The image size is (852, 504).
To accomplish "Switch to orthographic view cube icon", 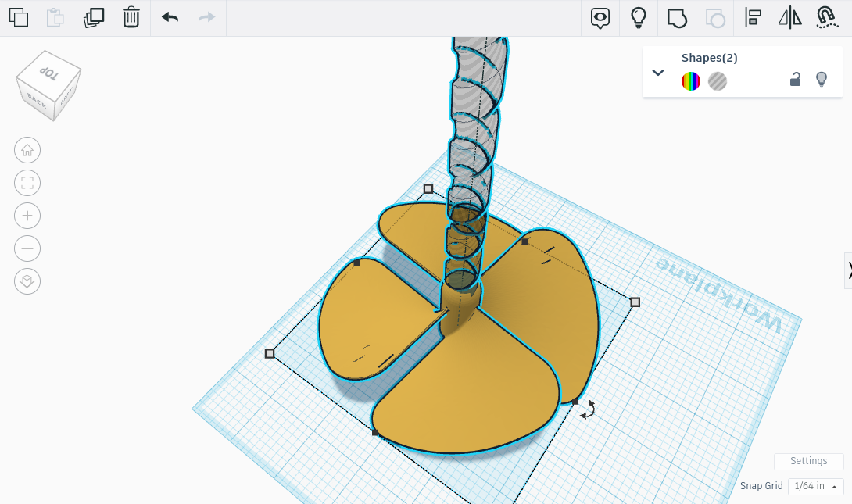I will pos(27,281).
